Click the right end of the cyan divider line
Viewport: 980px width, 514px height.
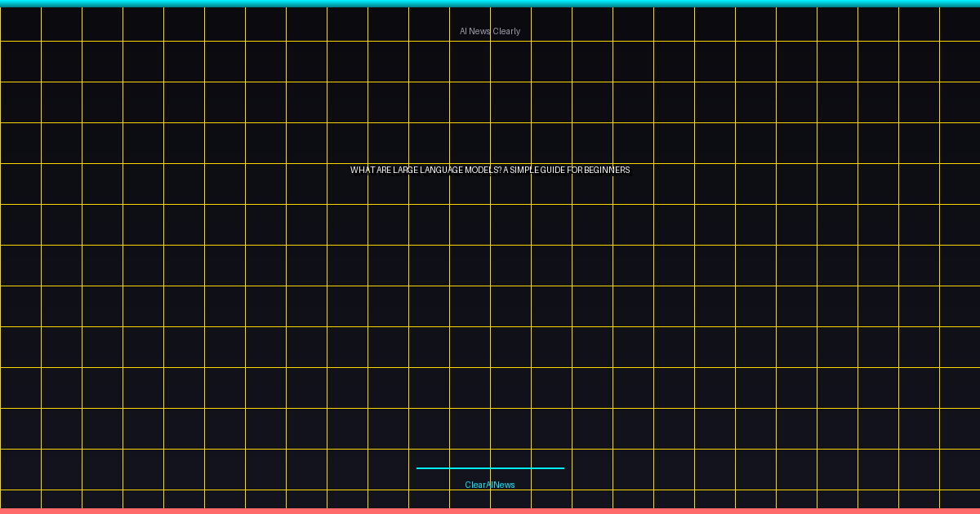pos(562,468)
